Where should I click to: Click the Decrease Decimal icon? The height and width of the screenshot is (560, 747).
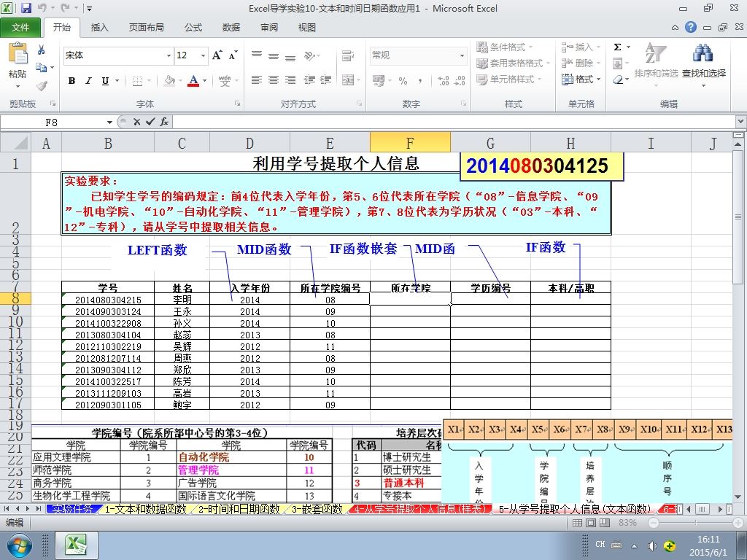460,80
